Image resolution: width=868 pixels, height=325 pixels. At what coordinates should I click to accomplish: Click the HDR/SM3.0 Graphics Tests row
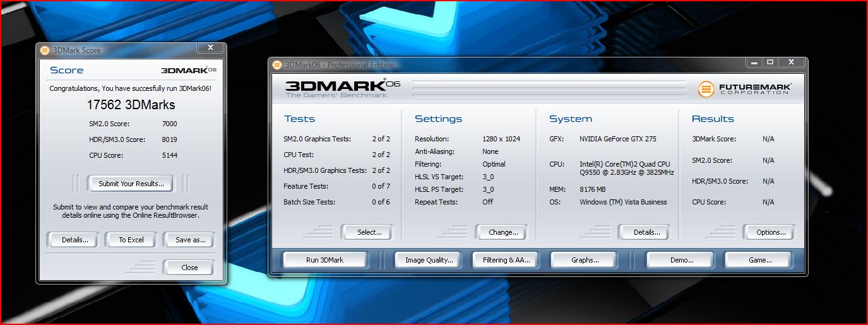(x=337, y=170)
